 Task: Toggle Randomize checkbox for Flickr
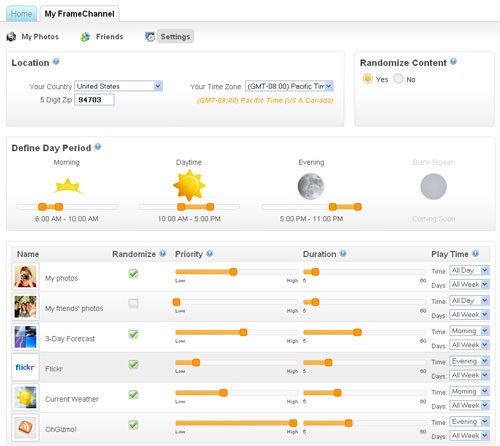click(x=133, y=364)
